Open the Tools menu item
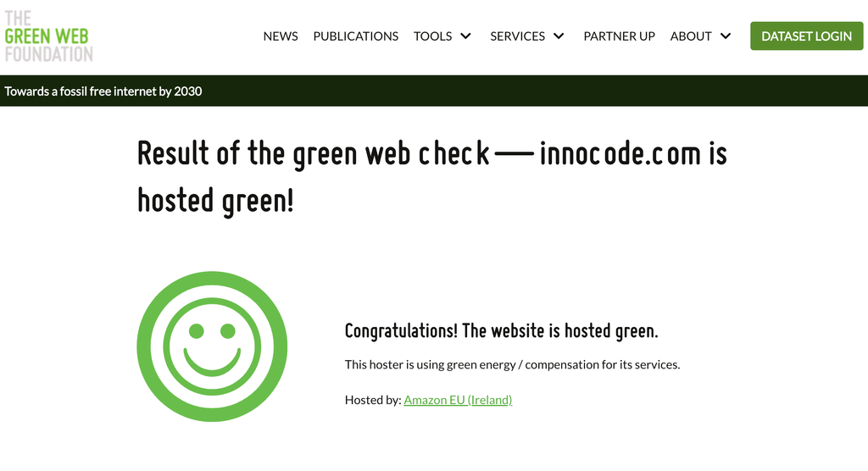 (432, 36)
